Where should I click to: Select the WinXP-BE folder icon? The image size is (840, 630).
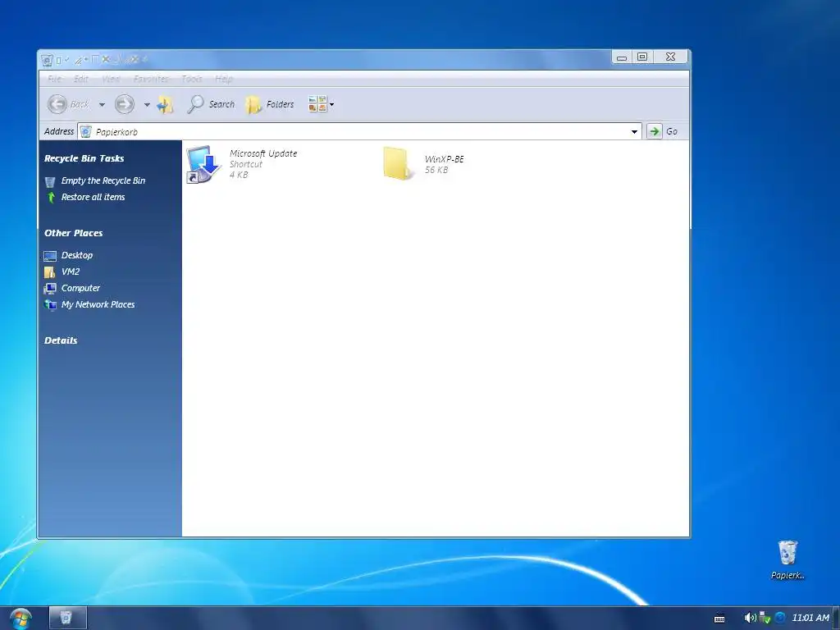click(x=399, y=164)
